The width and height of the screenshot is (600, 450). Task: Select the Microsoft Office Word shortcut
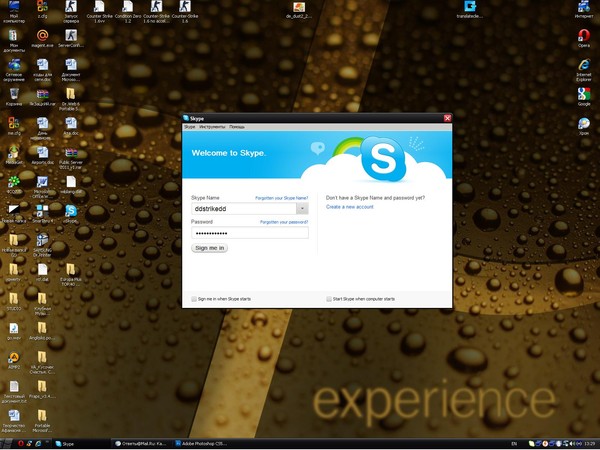42,187
